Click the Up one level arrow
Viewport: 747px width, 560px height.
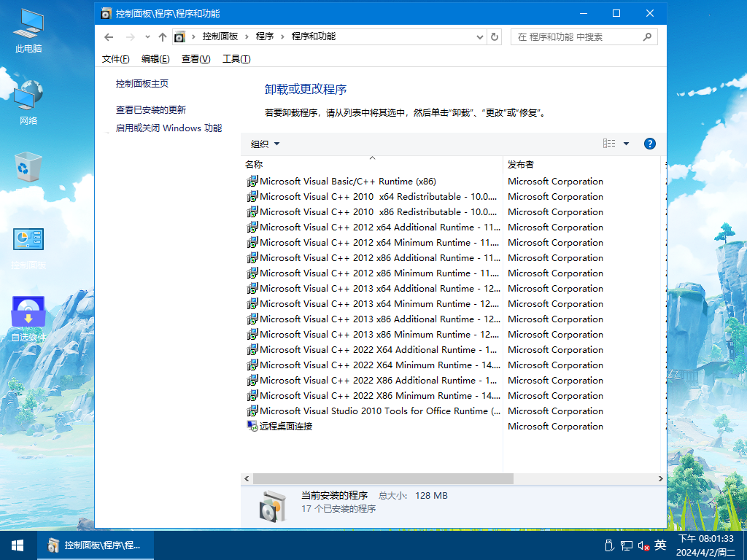[162, 36]
